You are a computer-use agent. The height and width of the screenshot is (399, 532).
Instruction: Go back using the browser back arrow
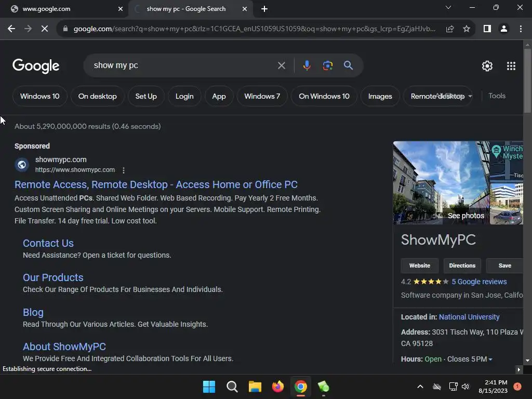pos(11,29)
